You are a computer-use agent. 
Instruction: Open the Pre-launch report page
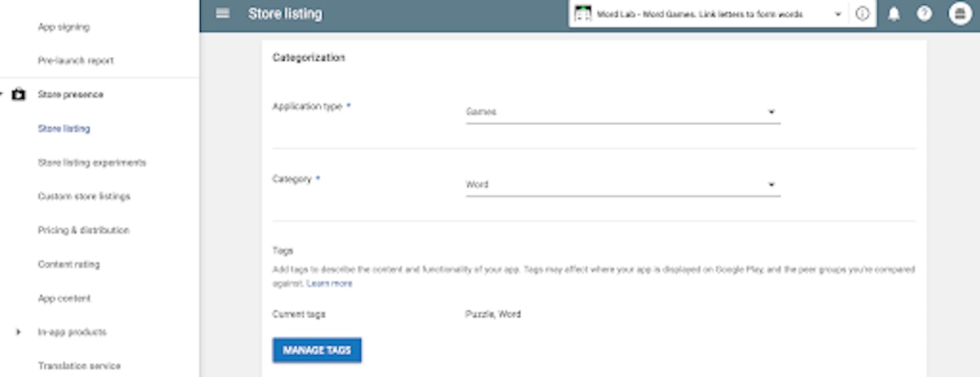tap(76, 60)
